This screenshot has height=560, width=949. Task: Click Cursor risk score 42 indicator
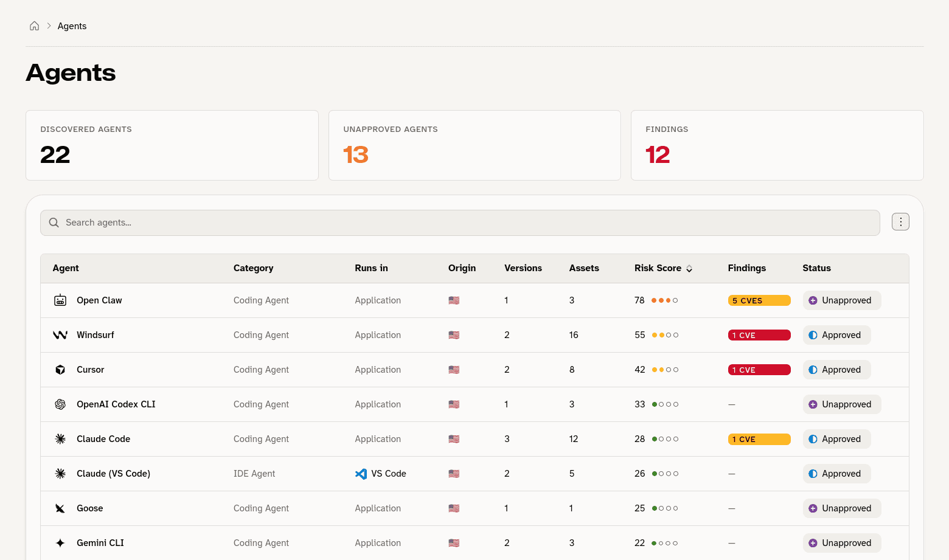tap(656, 370)
